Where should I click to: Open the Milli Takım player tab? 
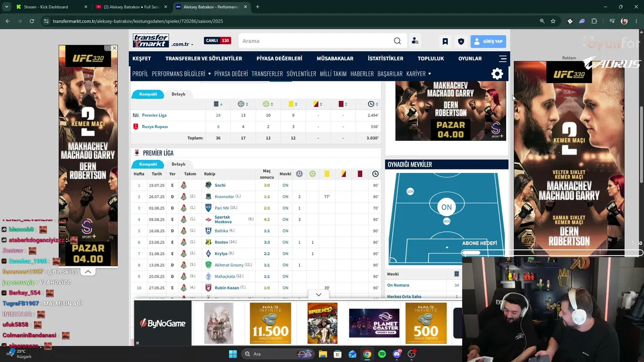[333, 74]
